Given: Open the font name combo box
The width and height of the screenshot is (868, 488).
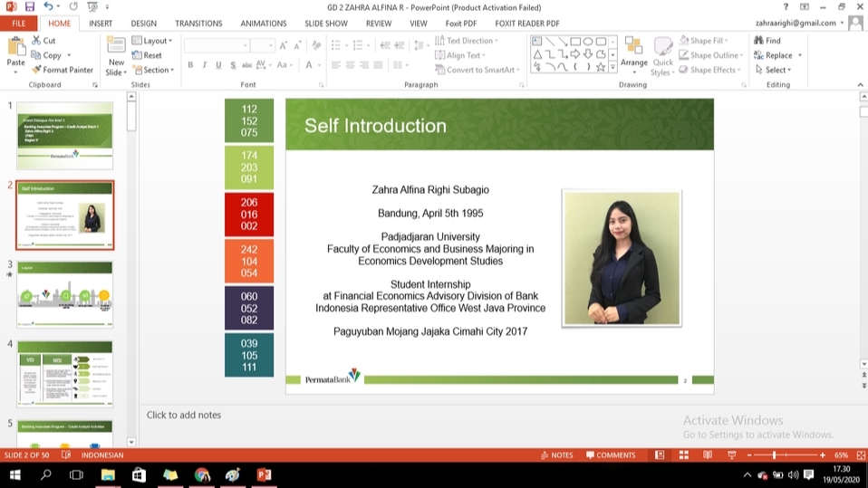Looking at the screenshot, I should coord(217,45).
